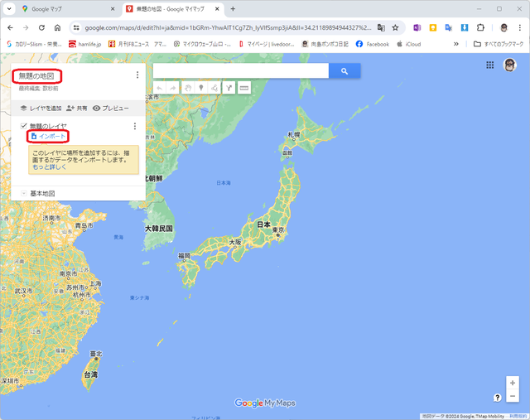Click the URL address bar
Viewport: 530px width, 420px height.
228,27
